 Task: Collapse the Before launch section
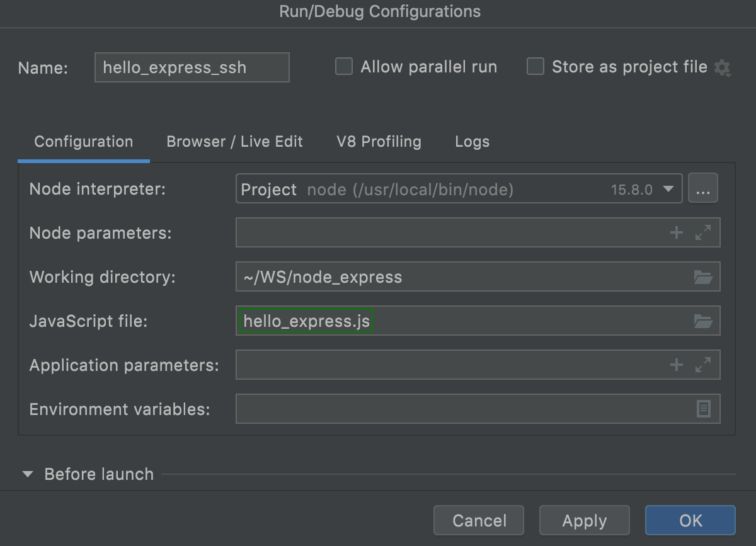(x=28, y=474)
